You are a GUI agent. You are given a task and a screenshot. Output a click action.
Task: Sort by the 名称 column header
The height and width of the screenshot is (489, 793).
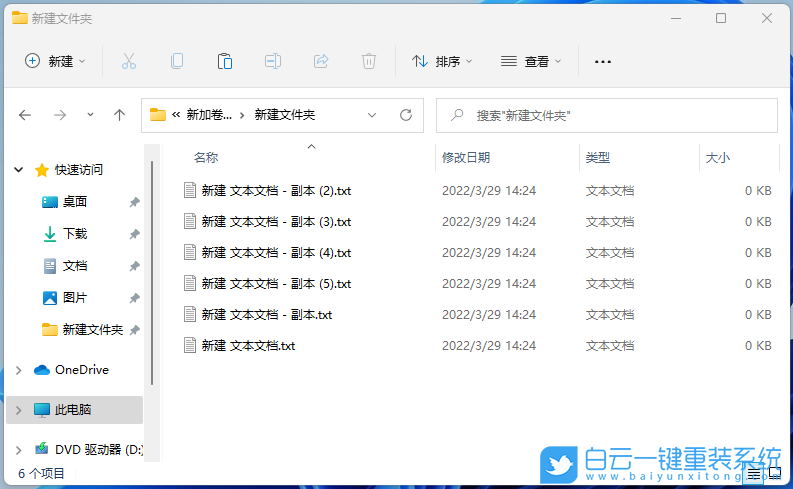[x=206, y=158]
